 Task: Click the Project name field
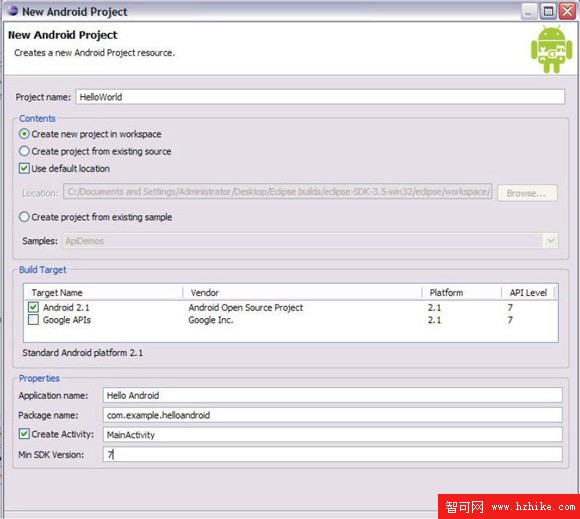pos(320,97)
